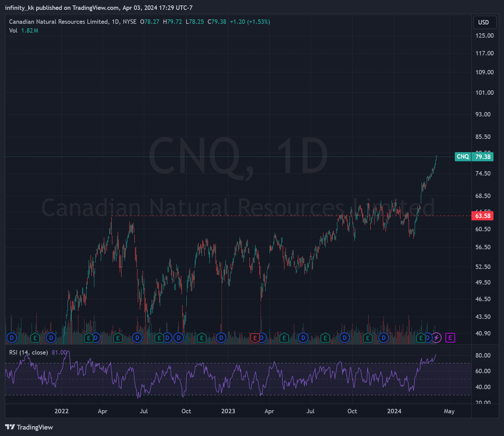Viewport: 504px width, 436px height.
Task: Click the H79.72 high value in the legend
Action: 172,22
